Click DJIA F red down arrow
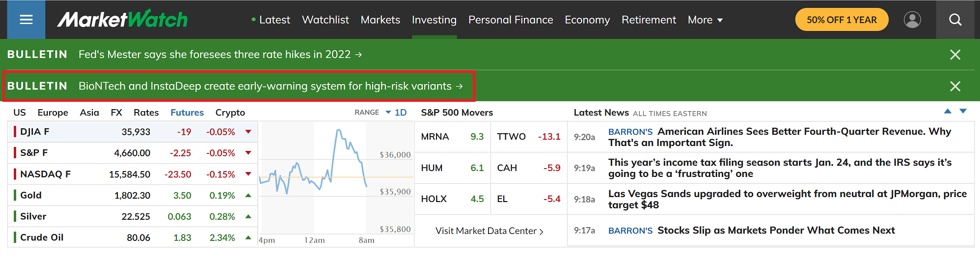 tap(248, 132)
